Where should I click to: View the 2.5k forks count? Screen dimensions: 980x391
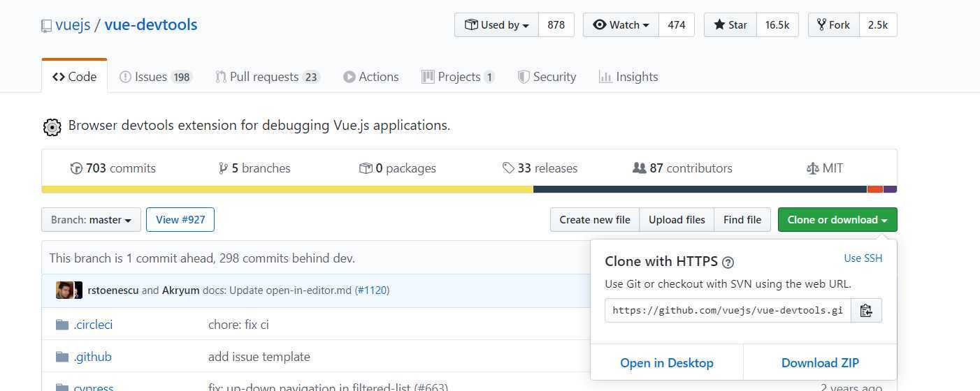point(878,25)
